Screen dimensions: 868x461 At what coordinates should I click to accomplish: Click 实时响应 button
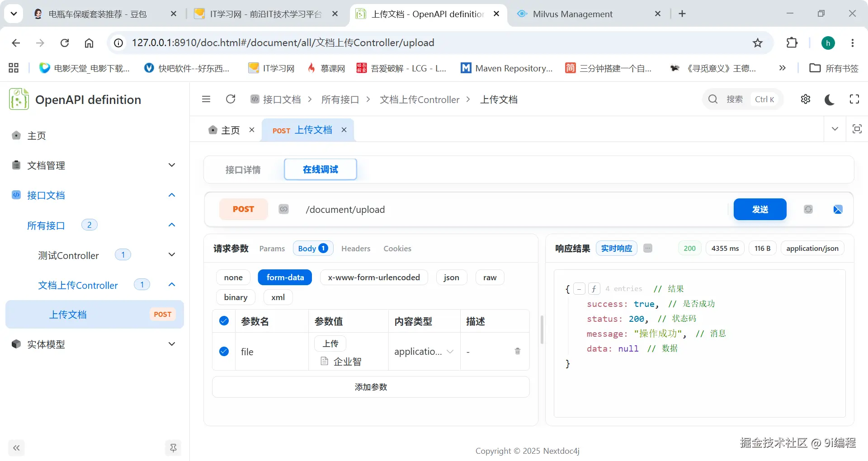pyautogui.click(x=617, y=248)
